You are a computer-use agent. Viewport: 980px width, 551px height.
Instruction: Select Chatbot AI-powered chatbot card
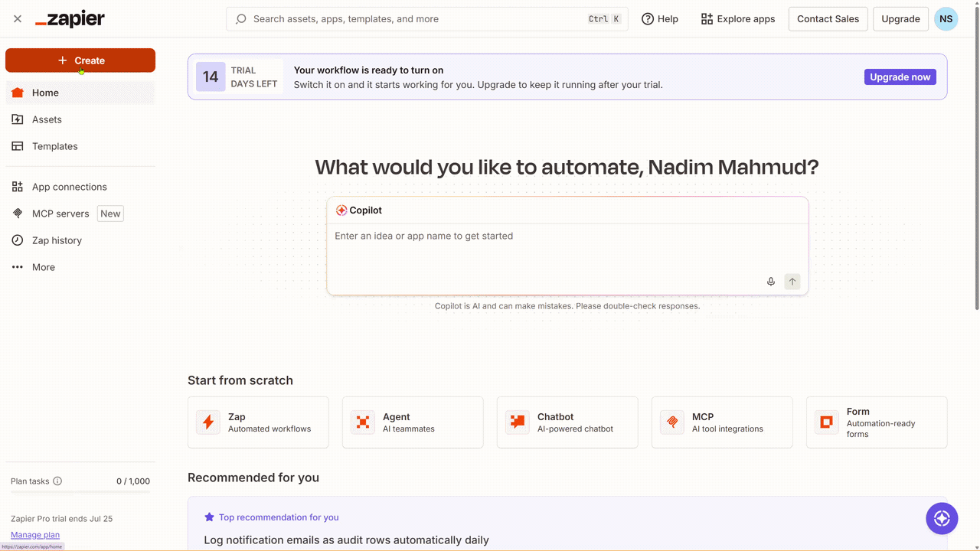pos(567,422)
